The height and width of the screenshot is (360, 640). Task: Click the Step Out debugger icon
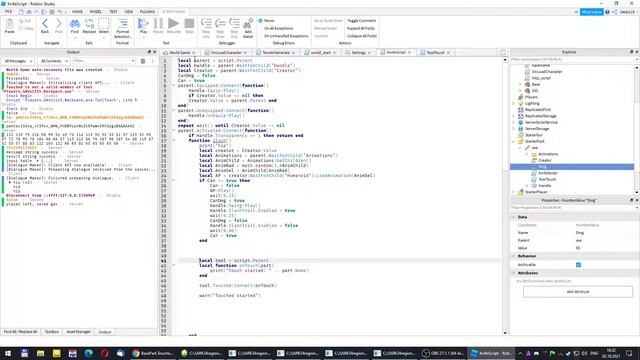(x=234, y=28)
